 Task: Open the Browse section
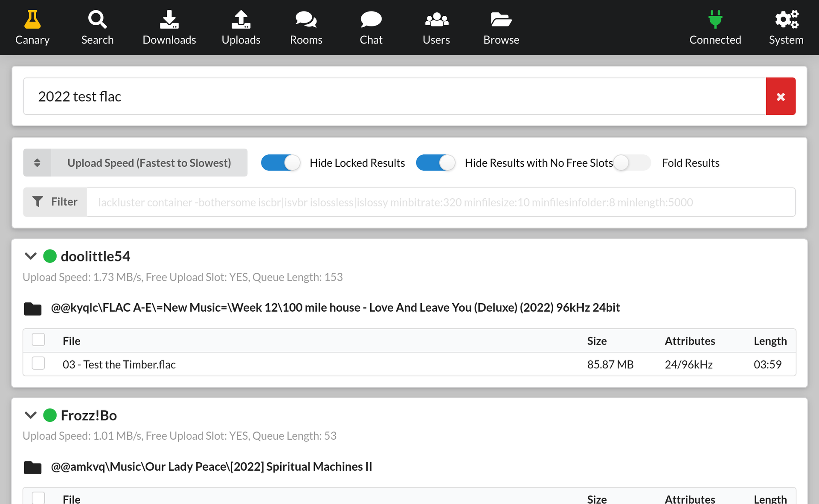pyautogui.click(x=501, y=28)
